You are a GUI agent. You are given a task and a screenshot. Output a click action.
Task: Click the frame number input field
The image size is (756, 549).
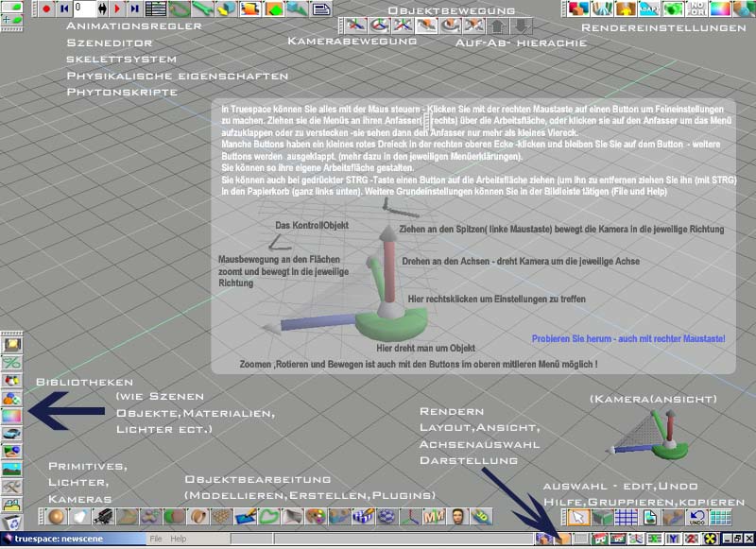pyautogui.click(x=84, y=9)
